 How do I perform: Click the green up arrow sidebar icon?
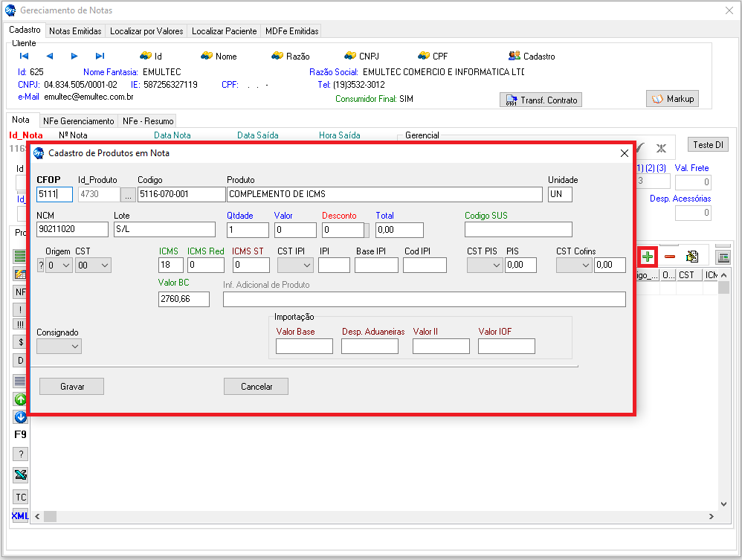(20, 399)
